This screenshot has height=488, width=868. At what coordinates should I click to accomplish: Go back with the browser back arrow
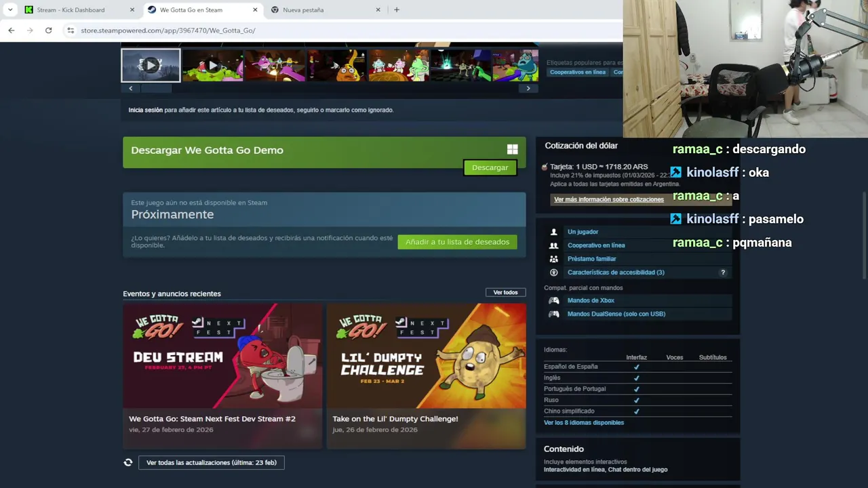tap(12, 30)
